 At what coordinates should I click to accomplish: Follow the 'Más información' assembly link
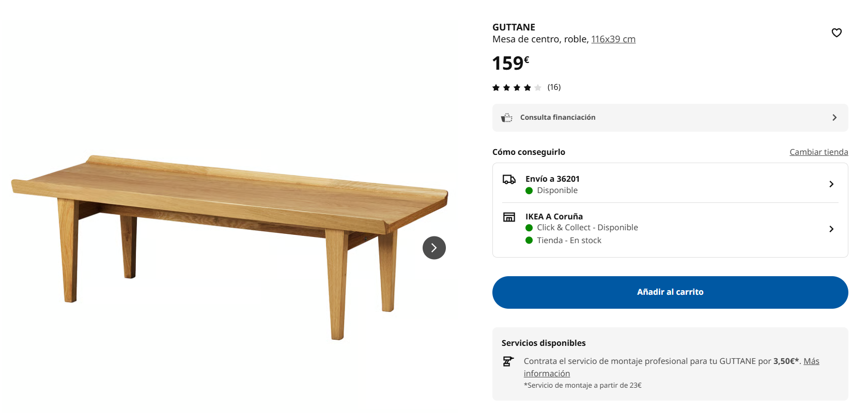811,361
